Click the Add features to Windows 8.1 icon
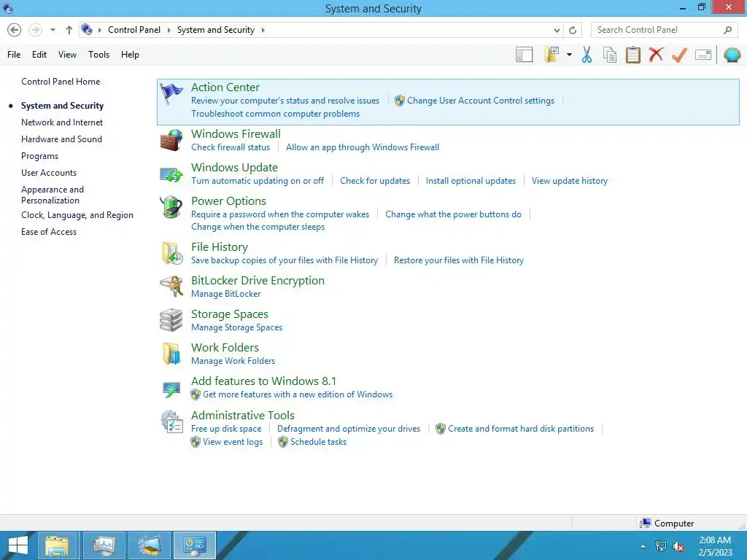The height and width of the screenshot is (560, 747). click(171, 389)
